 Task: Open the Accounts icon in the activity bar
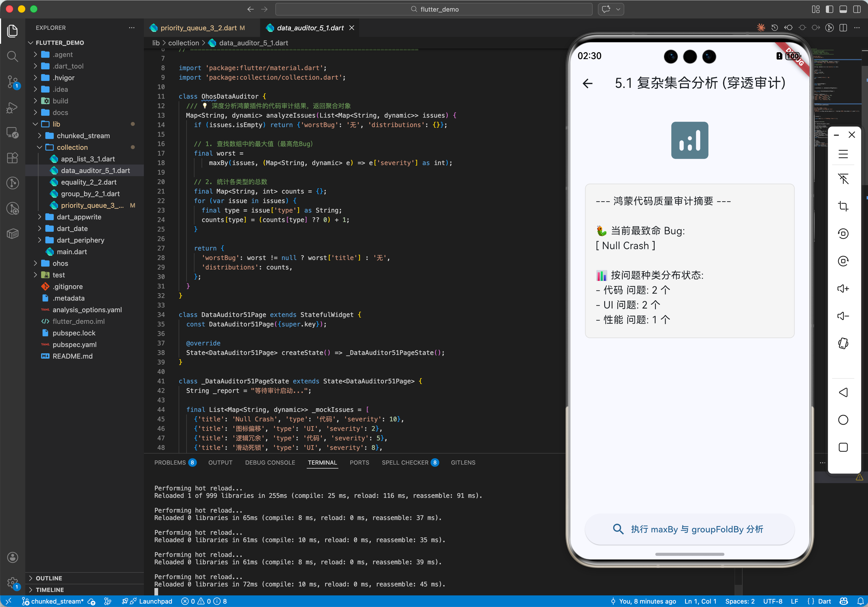coord(12,557)
